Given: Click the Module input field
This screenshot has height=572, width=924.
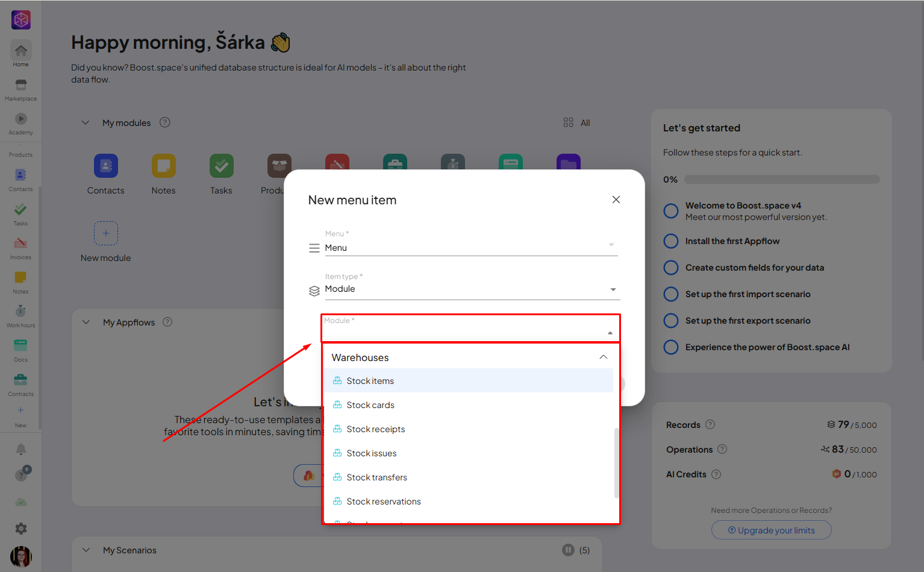Looking at the screenshot, I should [464, 332].
